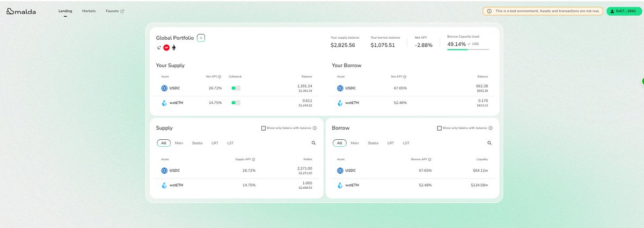Screen dimensions: 644x228
Task: Click the 49.14% borrow capacity value
Action: point(456,44)
